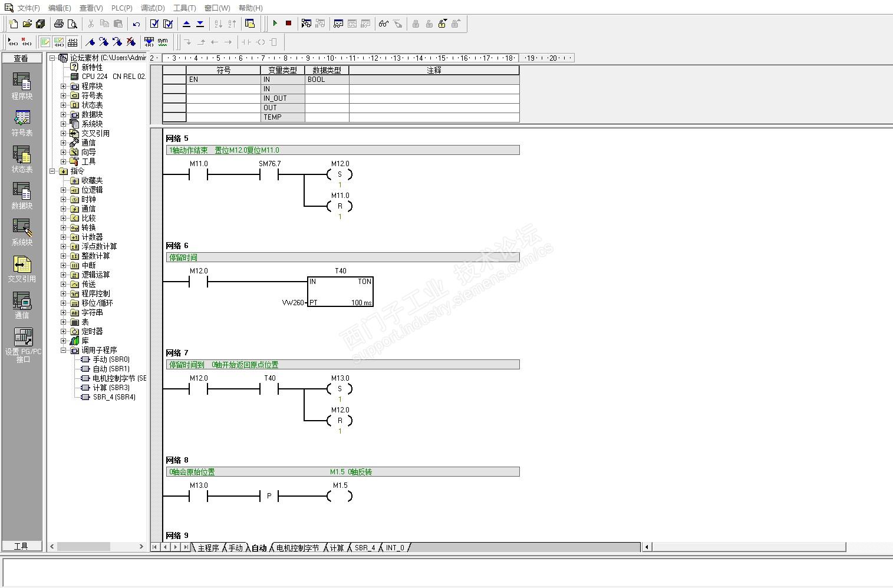The height and width of the screenshot is (588, 893).
Task: Jump to the next bookmark icon
Action: (x=104, y=42)
